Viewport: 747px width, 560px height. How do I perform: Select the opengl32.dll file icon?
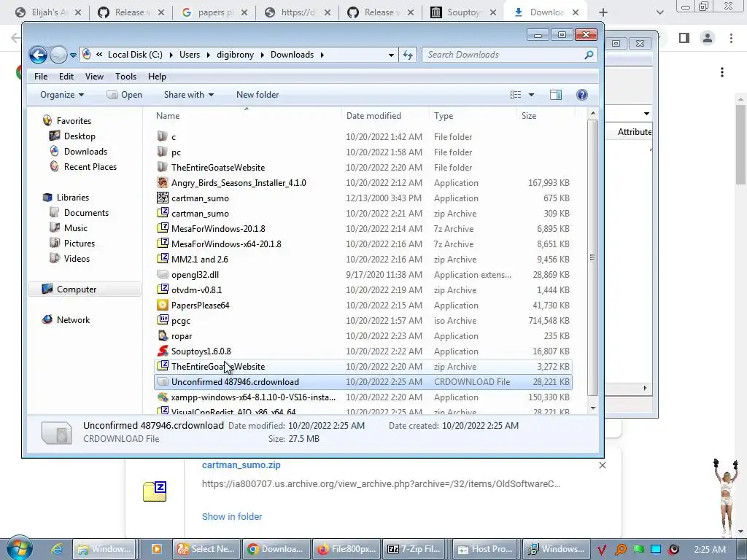click(163, 275)
